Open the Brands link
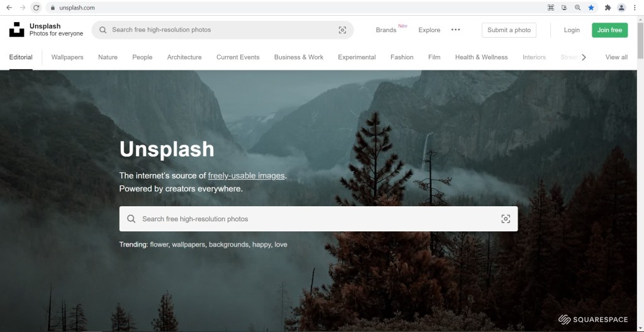Viewport: 644px width, 332px height. 386,30
